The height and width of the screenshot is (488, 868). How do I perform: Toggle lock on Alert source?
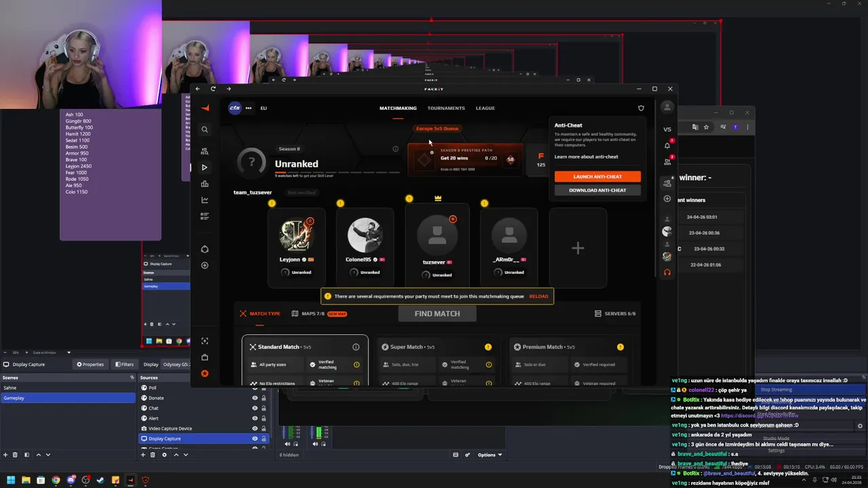264,418
